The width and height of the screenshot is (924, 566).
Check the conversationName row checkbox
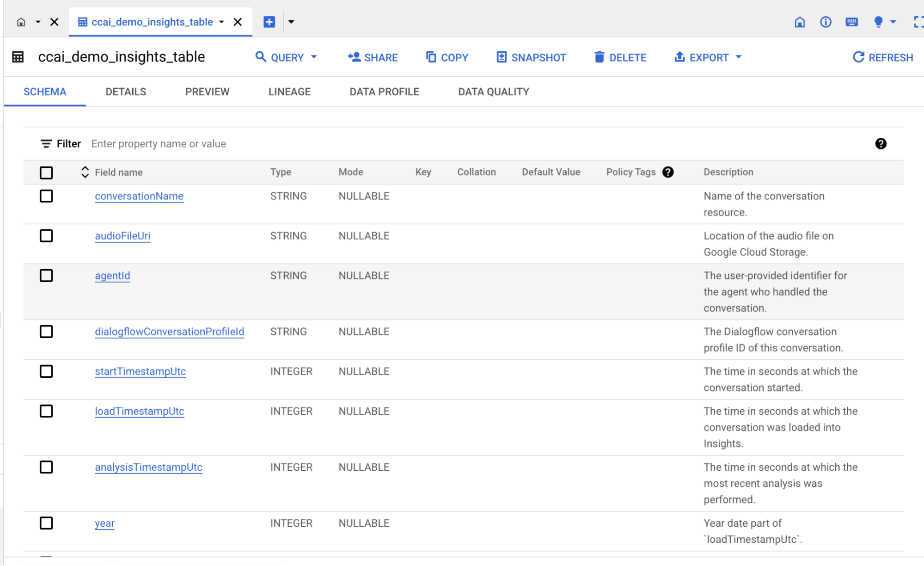click(46, 196)
